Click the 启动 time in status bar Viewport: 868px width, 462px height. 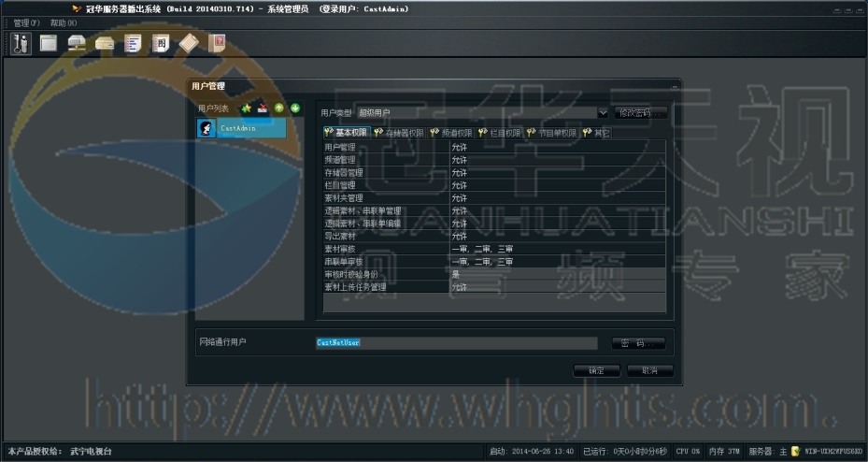[532, 452]
